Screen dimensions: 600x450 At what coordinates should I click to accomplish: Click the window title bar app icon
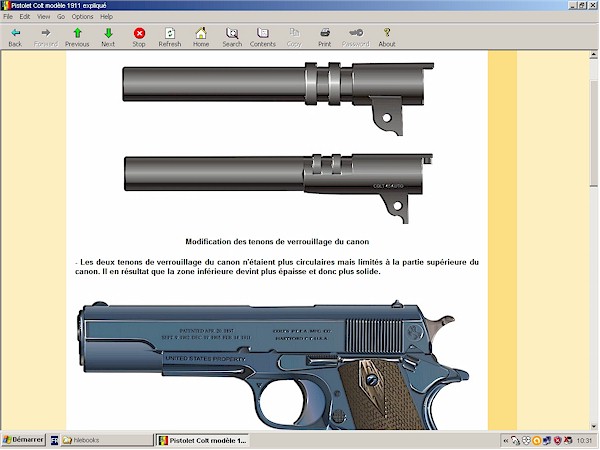click(5, 5)
